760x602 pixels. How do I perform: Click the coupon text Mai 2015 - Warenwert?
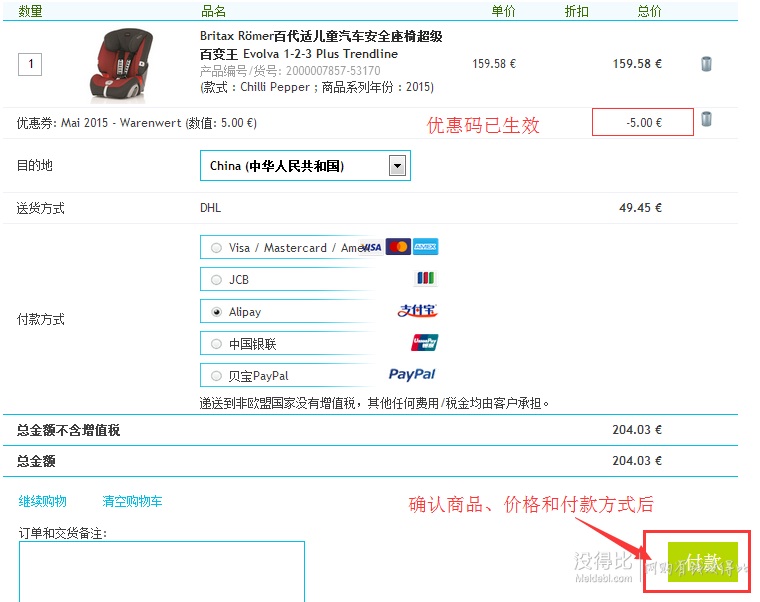coord(121,123)
